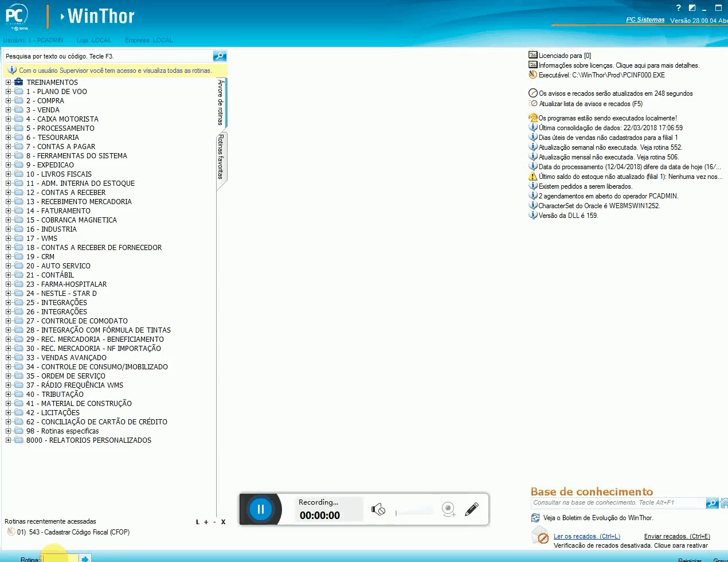Select 11 - ADM. INTERNA DO ESTOQUE item
The width and height of the screenshot is (728, 562).
(x=81, y=184)
